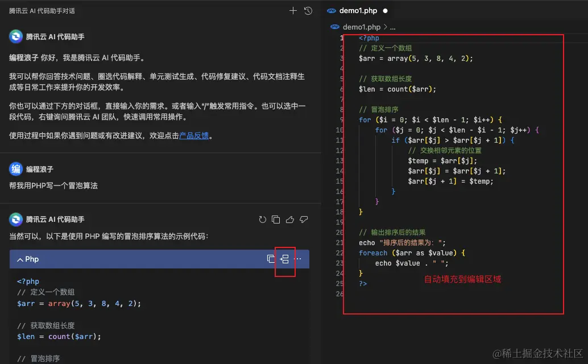
Task: Open more options on Php code block
Action: click(298, 259)
